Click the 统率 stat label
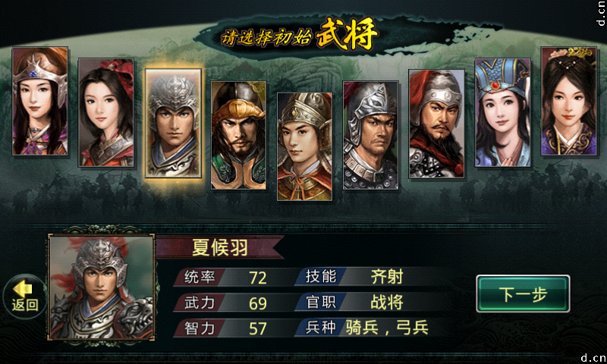The image size is (607, 364). coord(200,277)
